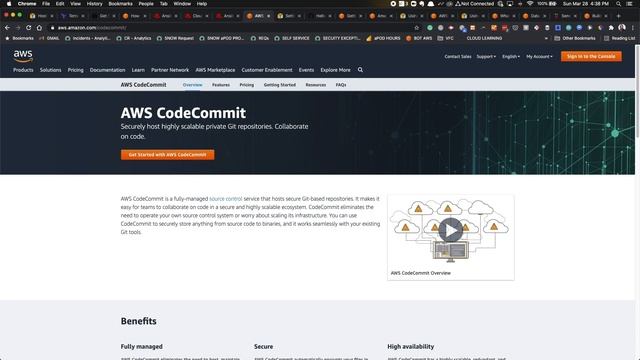Click the Wi-Fi icon in menu bar
This screenshot has width=640, height=360.
click(530, 4)
